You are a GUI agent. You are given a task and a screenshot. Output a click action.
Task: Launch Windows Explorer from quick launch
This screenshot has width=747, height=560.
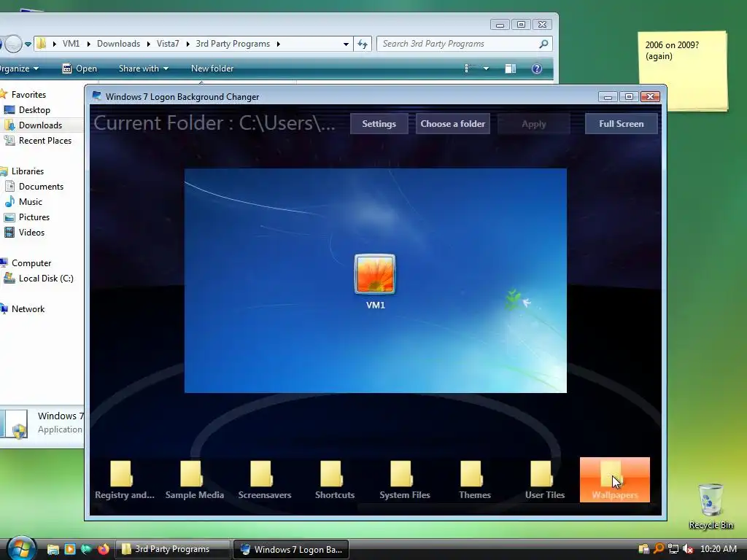(x=53, y=549)
